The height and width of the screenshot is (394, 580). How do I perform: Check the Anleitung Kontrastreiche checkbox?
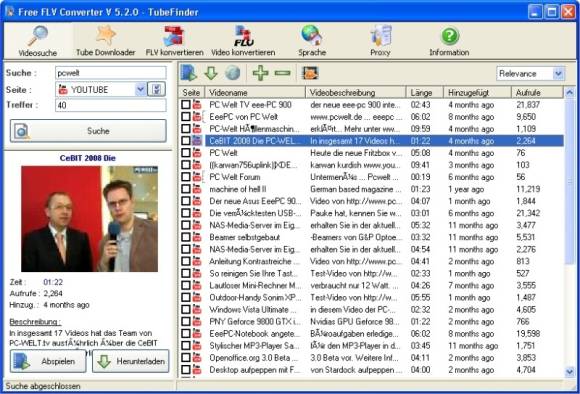[186, 261]
